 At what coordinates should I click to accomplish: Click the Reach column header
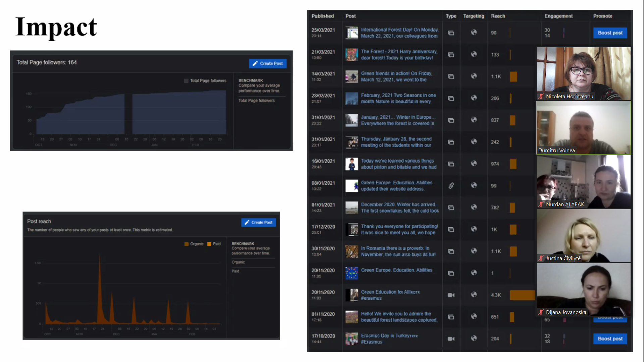click(x=498, y=16)
